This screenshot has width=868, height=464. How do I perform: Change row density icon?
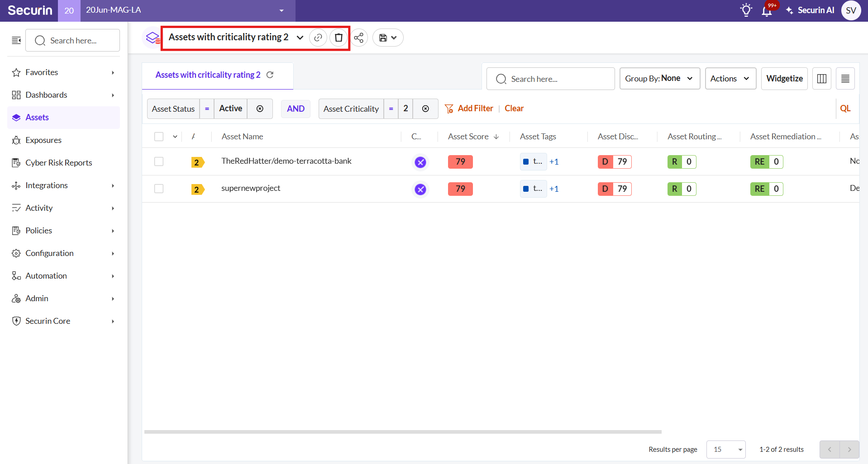[x=845, y=79]
